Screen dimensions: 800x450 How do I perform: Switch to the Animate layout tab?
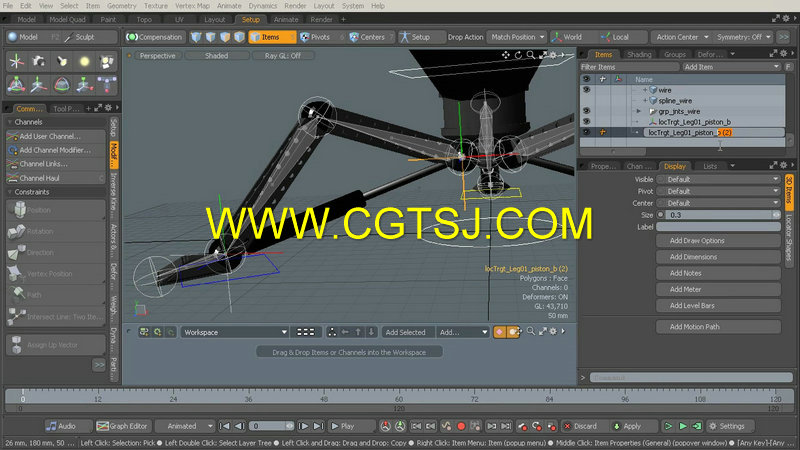(x=286, y=19)
